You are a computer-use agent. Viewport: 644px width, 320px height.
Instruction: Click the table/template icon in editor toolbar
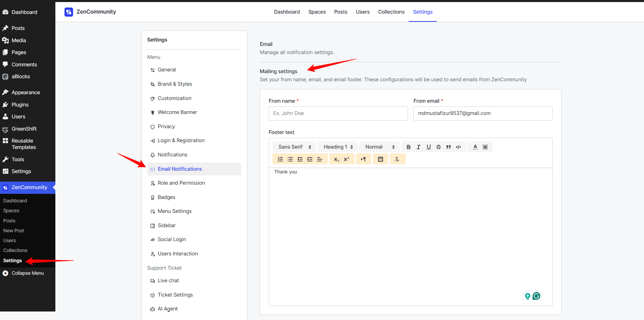[x=380, y=159]
